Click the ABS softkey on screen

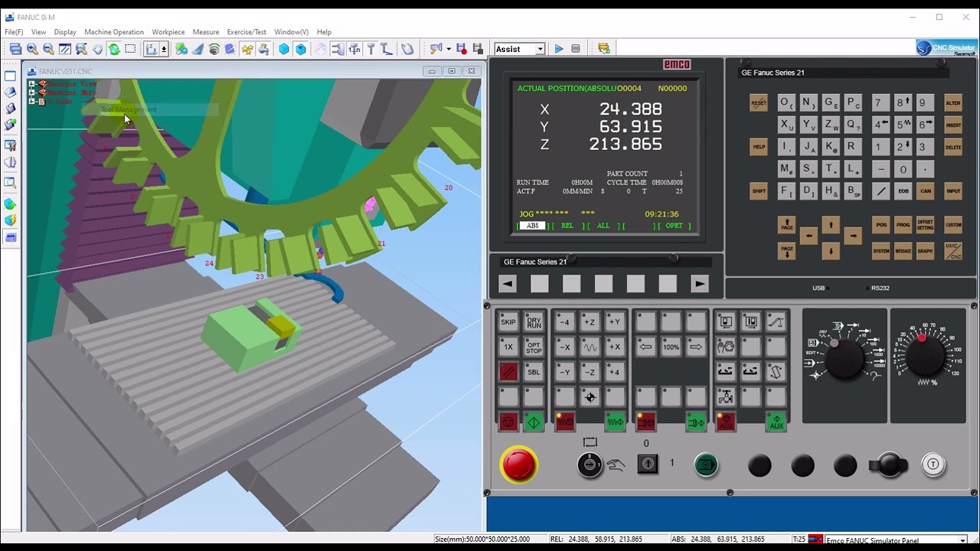532,226
